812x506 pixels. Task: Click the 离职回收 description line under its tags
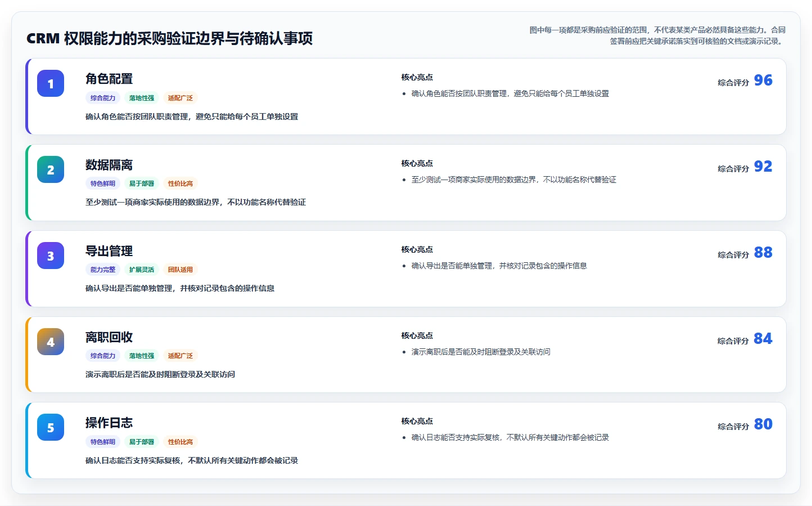(160, 374)
